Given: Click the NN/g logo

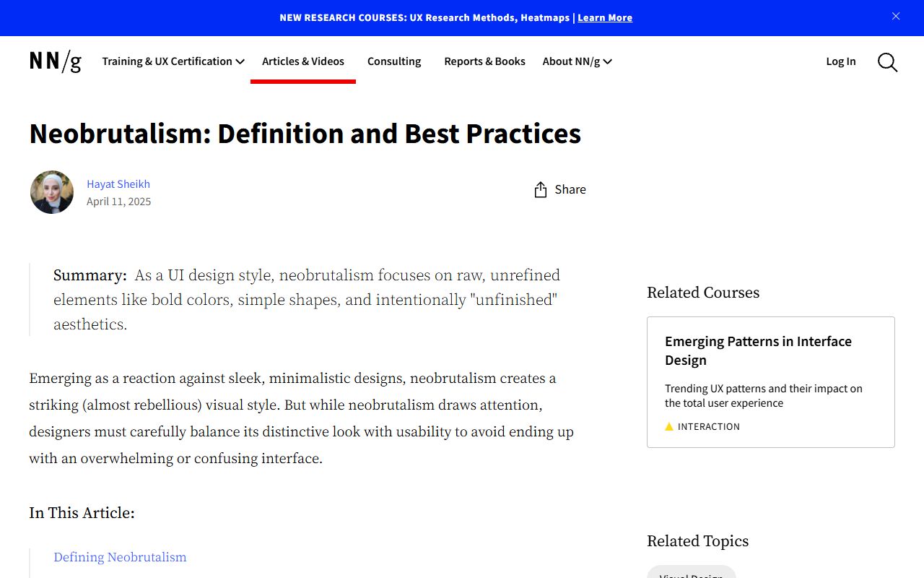Looking at the screenshot, I should click(56, 61).
